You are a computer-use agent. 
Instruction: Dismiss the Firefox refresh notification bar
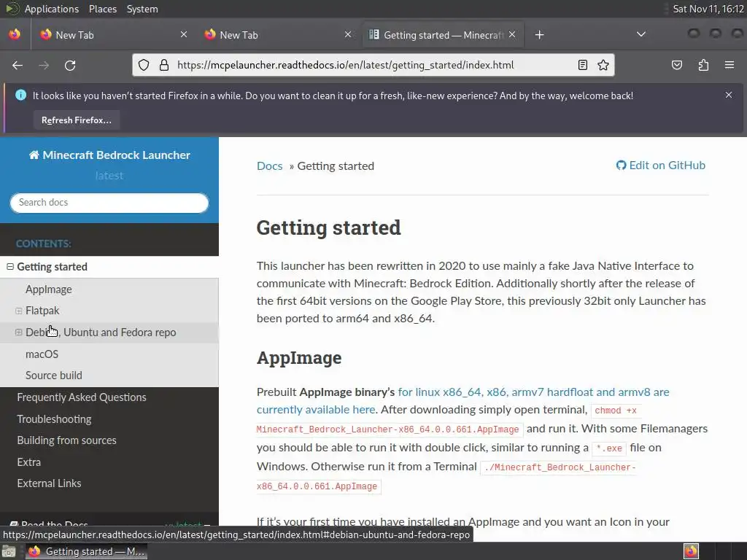click(729, 95)
